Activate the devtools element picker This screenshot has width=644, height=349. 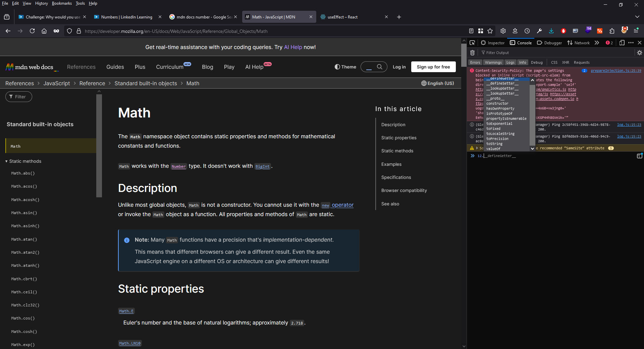pos(472,43)
